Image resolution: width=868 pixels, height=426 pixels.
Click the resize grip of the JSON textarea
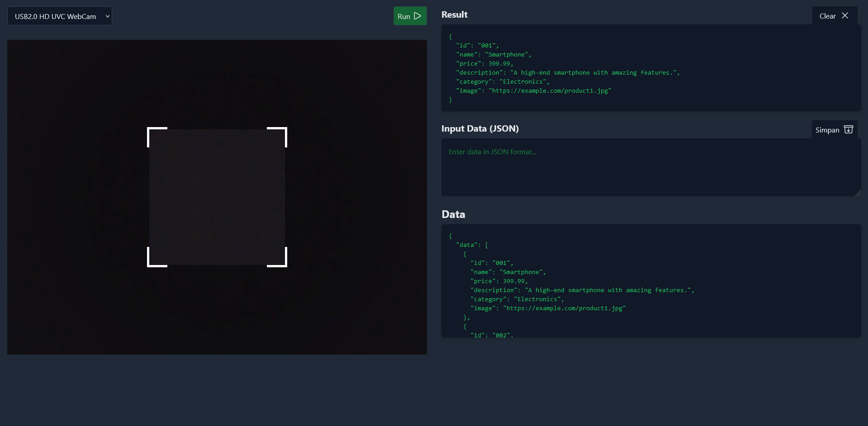(858, 193)
